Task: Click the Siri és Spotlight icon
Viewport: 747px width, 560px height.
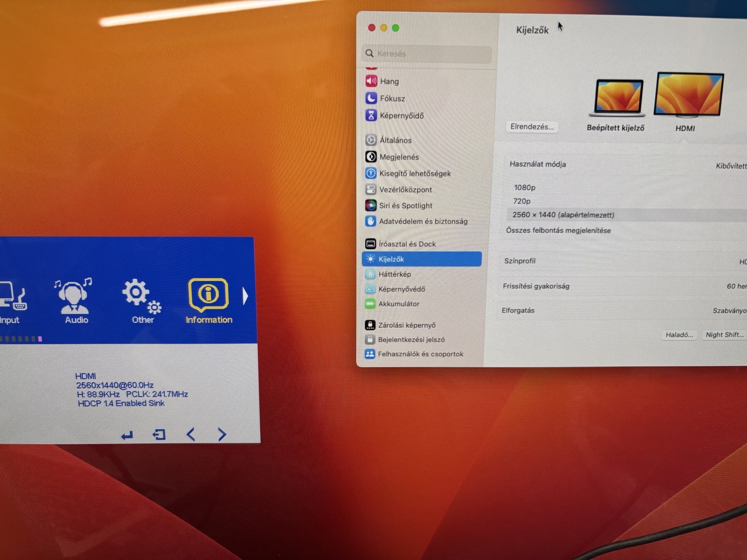Action: [x=370, y=205]
